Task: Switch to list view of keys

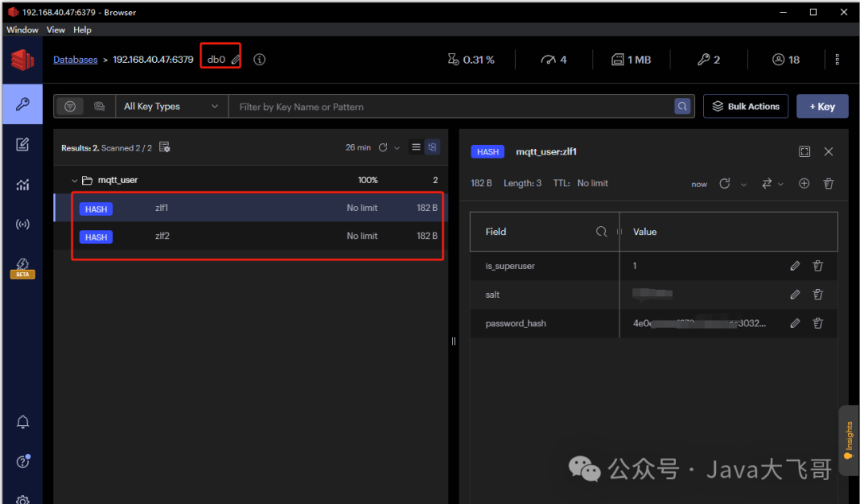Action: [416, 147]
